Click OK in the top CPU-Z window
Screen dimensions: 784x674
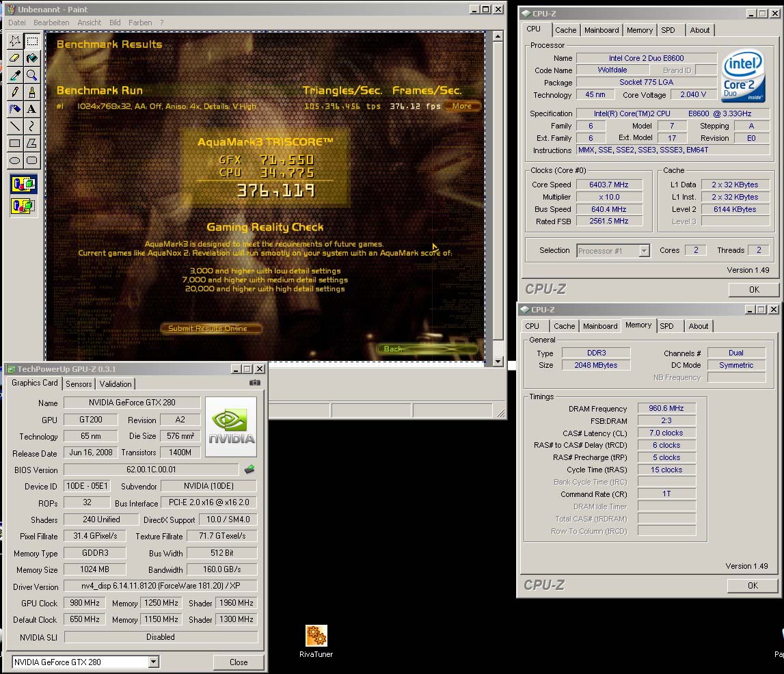pyautogui.click(x=754, y=290)
